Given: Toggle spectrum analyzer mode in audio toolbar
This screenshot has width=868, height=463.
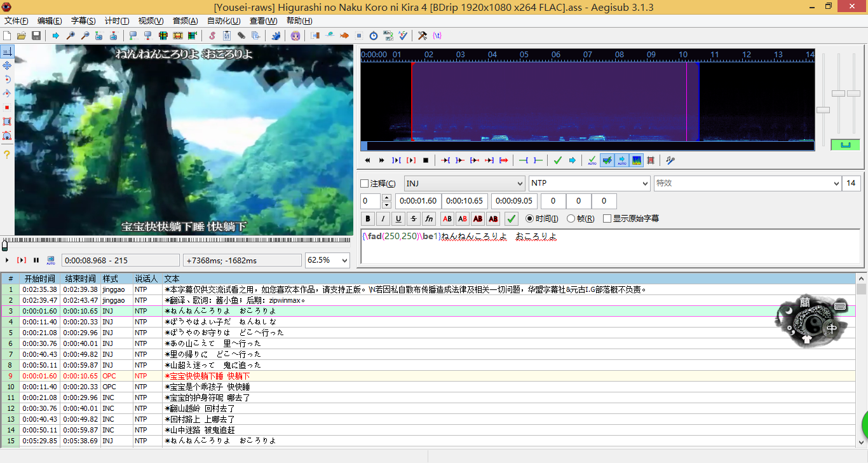Looking at the screenshot, I should 637,160.
